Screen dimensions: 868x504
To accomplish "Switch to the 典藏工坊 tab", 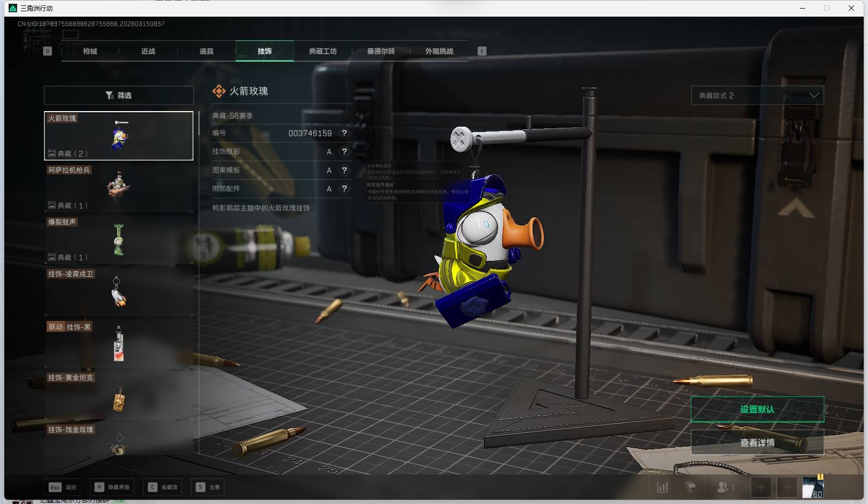I will tap(323, 52).
